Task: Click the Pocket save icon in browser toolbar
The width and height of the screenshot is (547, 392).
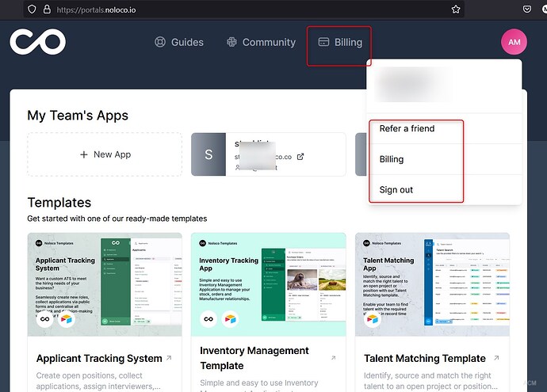Action: (527, 9)
